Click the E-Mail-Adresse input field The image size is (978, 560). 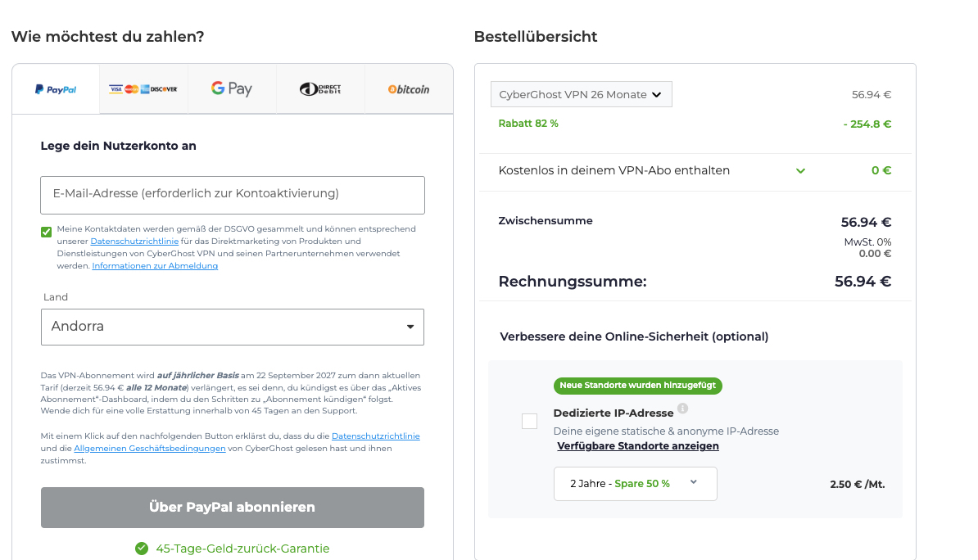click(233, 195)
